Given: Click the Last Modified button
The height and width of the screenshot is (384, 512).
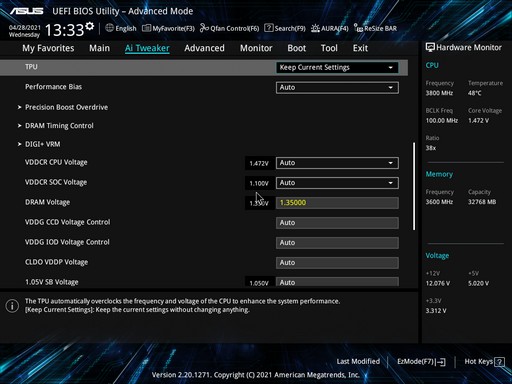Looking at the screenshot, I should click(358, 362).
